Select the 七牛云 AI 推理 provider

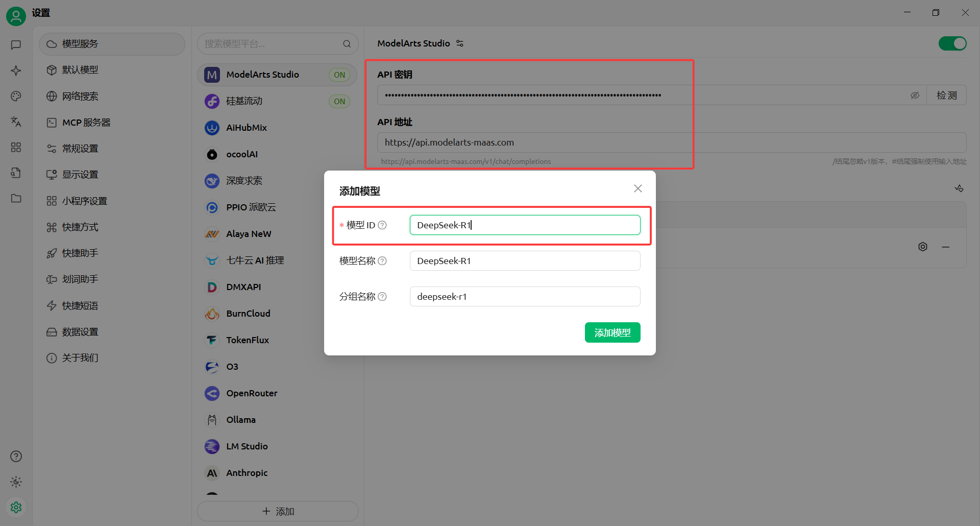pos(260,260)
